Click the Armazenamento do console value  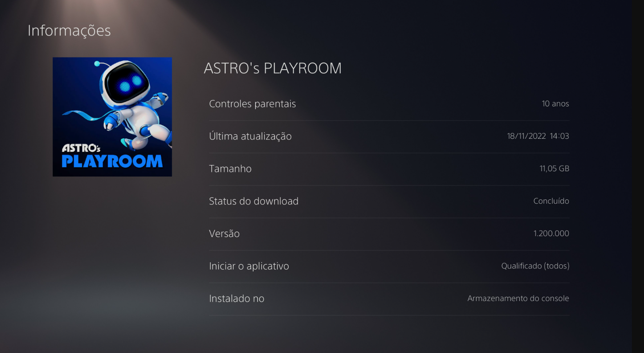click(518, 298)
